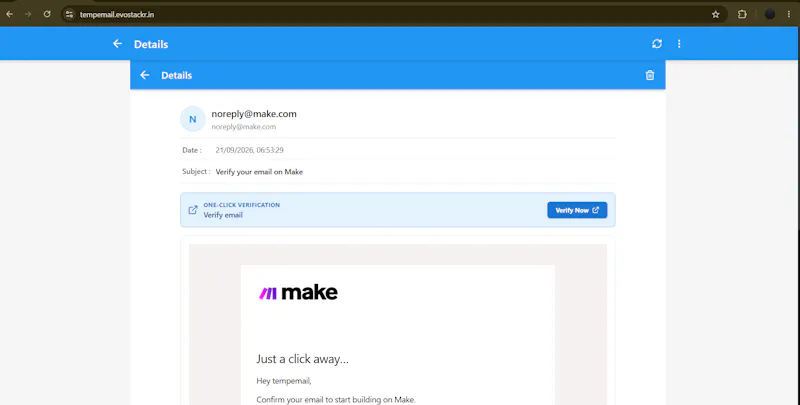
Task: Click the ONE-CLICK VERIFICATION label
Action: pos(242,205)
